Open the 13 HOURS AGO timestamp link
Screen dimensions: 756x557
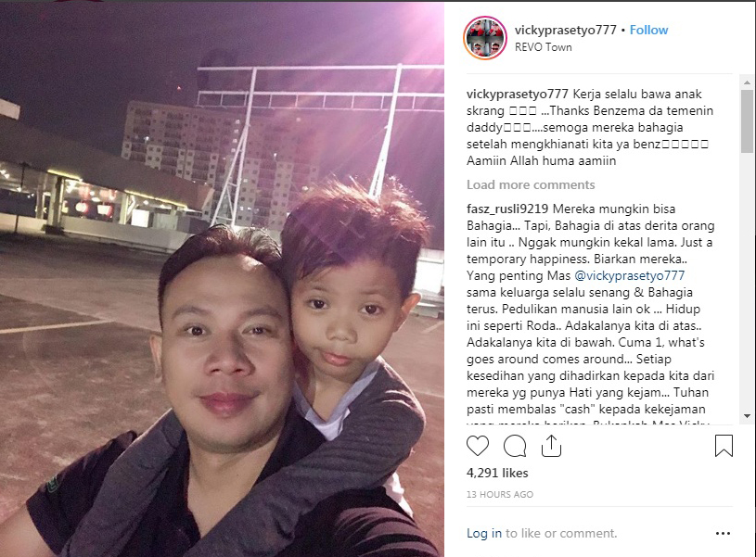(x=499, y=494)
